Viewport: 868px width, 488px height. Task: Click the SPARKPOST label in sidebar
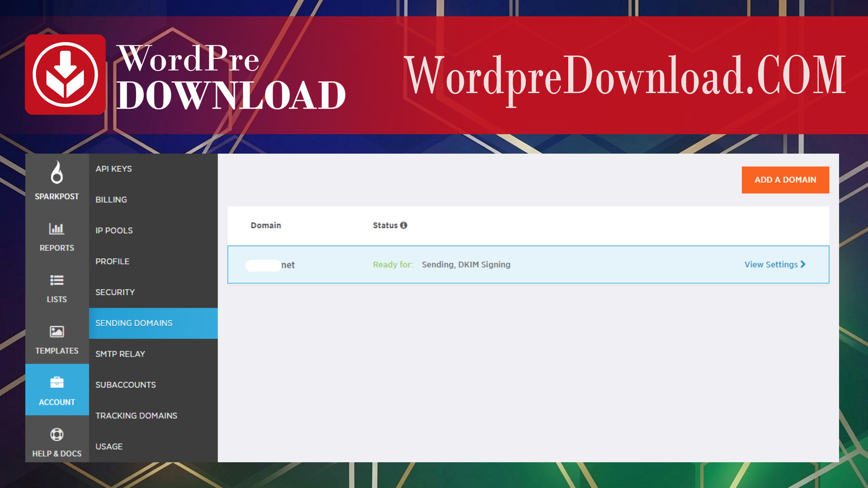coord(57,197)
